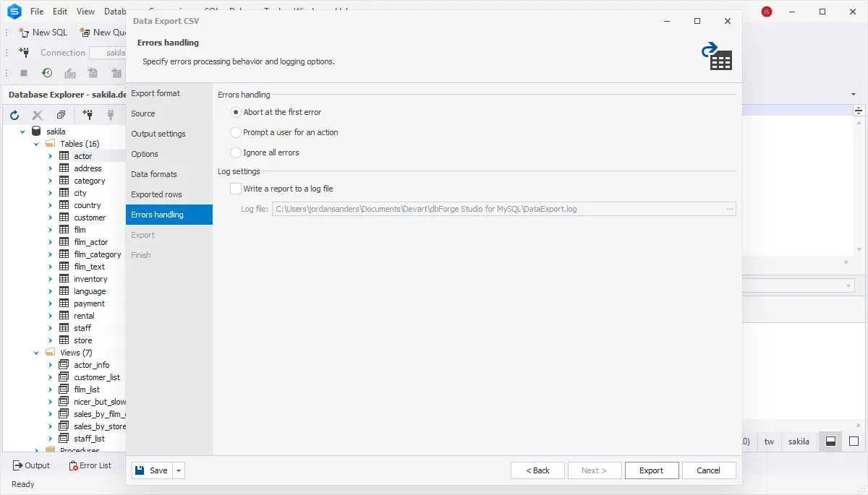
Task: Expand the film_actor table node
Action: [x=51, y=242]
